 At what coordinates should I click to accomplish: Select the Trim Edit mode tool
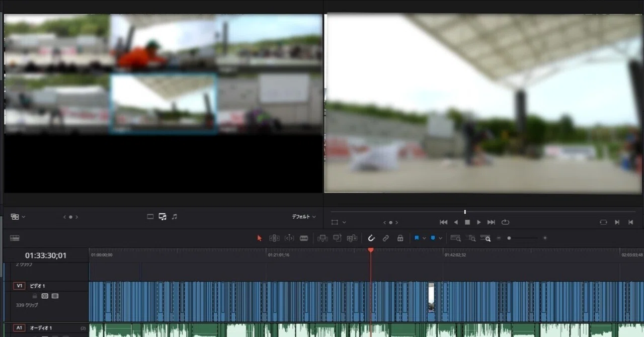(274, 238)
